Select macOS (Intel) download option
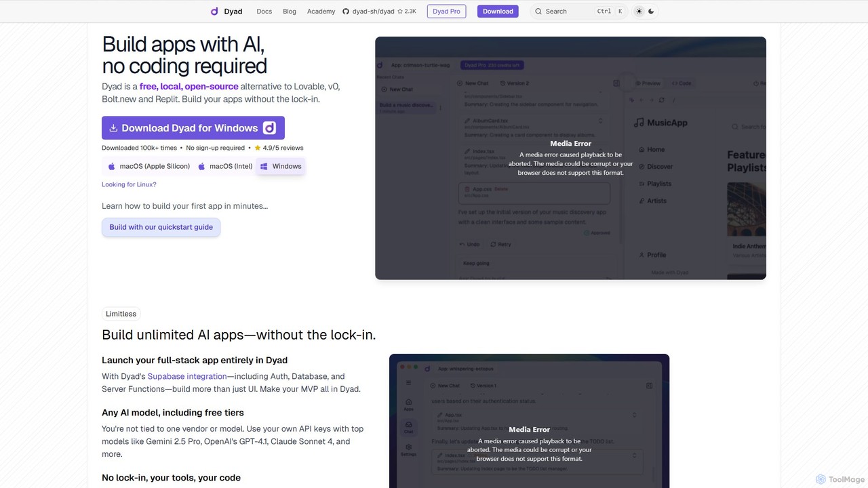The image size is (868, 488). coord(225,166)
